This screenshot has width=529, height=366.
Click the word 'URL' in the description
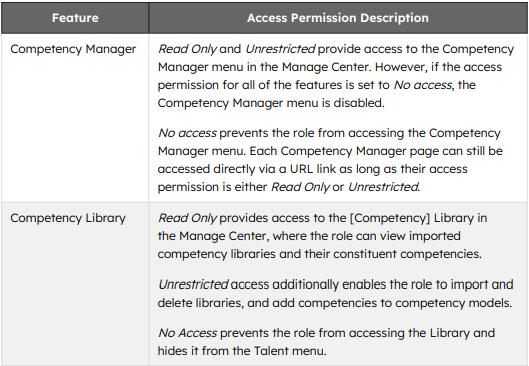[301, 169]
